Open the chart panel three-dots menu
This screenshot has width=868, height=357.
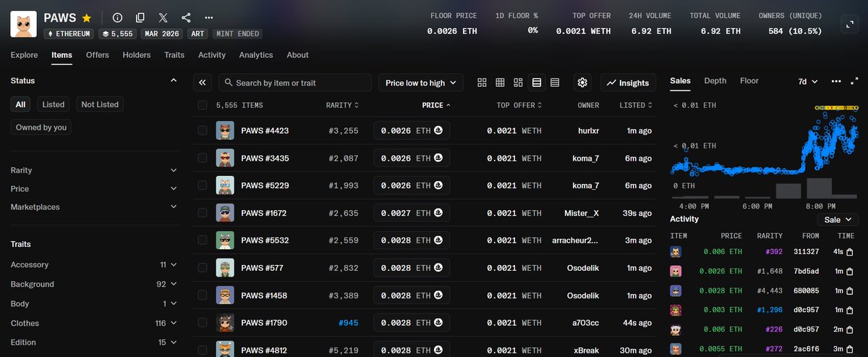tap(836, 81)
